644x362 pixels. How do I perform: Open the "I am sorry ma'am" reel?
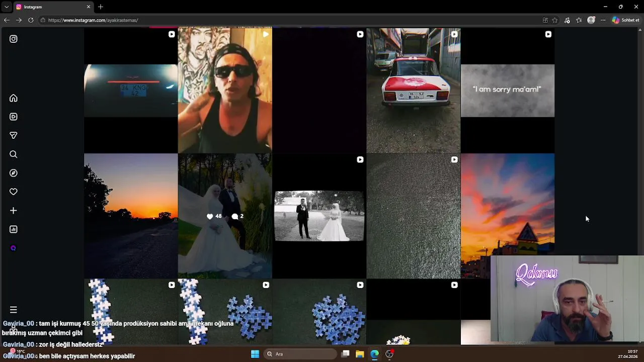pos(508,90)
